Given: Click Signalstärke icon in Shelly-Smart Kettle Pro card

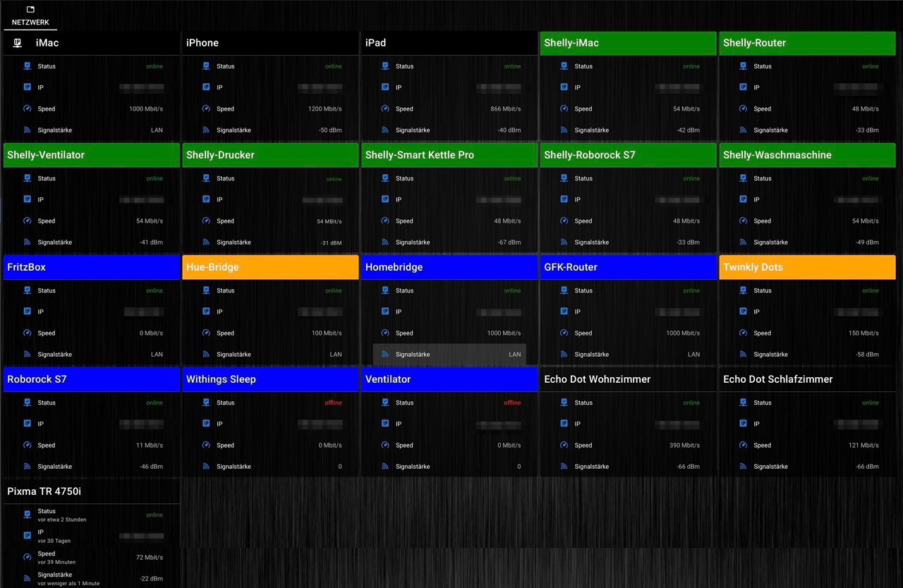Looking at the screenshot, I should tap(385, 242).
